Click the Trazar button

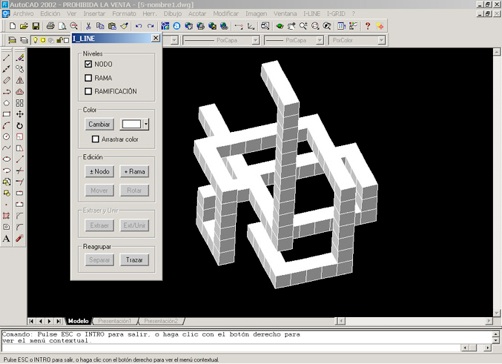134,260
